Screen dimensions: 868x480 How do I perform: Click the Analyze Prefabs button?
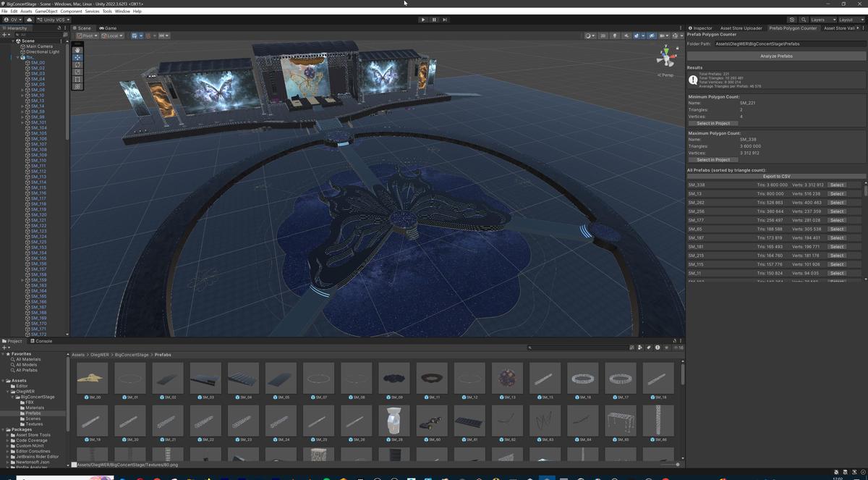pos(776,56)
